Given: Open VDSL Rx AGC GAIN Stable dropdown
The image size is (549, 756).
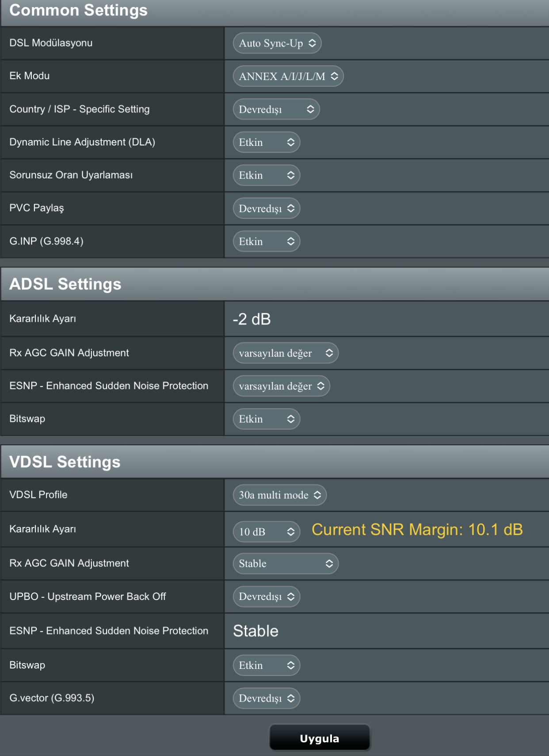Looking at the screenshot, I should point(286,564).
